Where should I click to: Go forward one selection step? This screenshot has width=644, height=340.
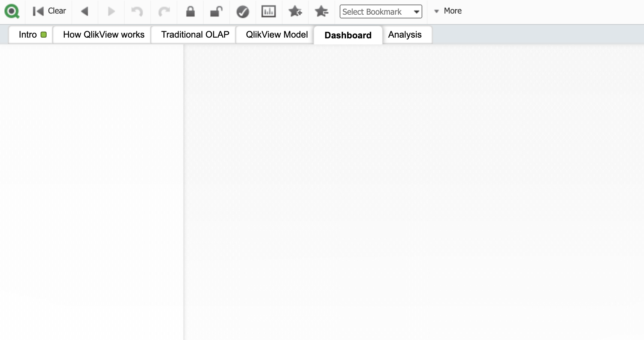111,11
